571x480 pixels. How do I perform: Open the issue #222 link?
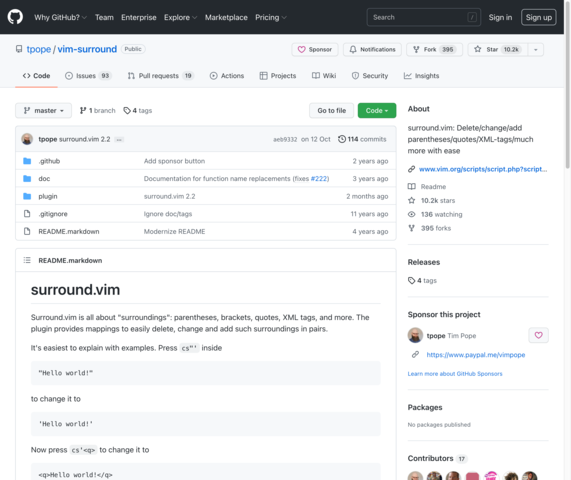[x=319, y=178]
